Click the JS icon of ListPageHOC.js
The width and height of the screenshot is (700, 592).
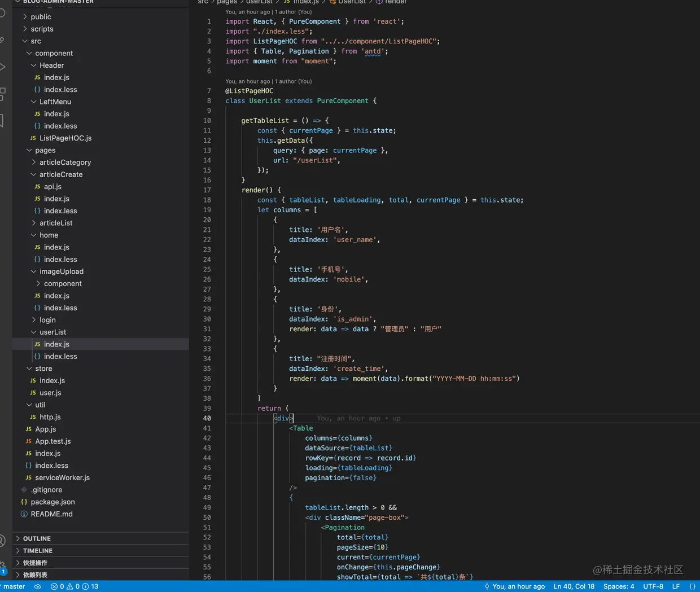tap(33, 138)
